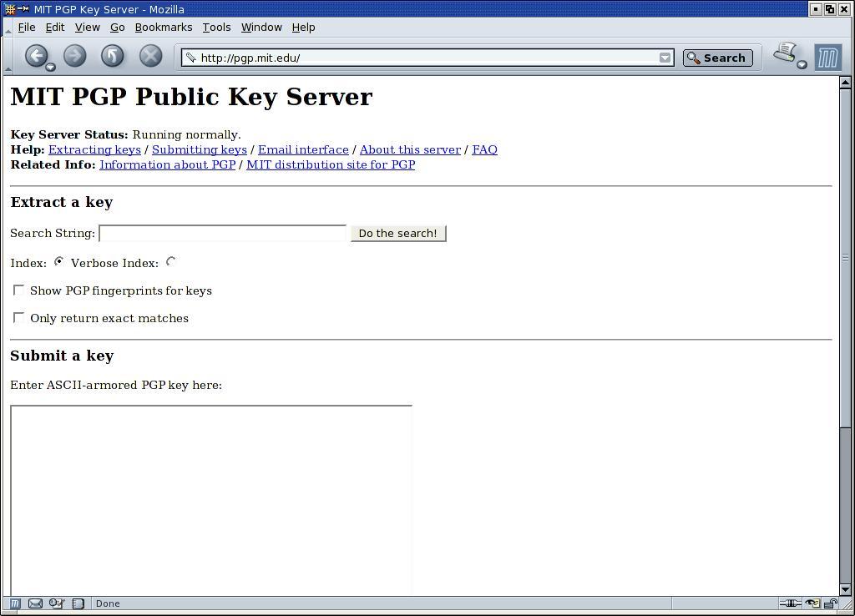Click the Mozilla throbber logo
The height and width of the screenshot is (616, 855).
[x=827, y=58]
